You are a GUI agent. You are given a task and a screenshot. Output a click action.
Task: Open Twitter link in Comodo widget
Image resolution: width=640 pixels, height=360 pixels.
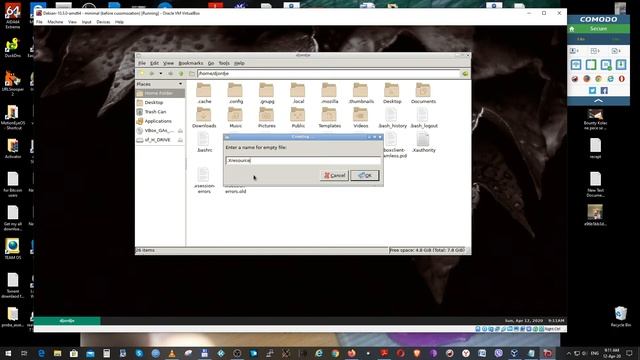(593, 91)
